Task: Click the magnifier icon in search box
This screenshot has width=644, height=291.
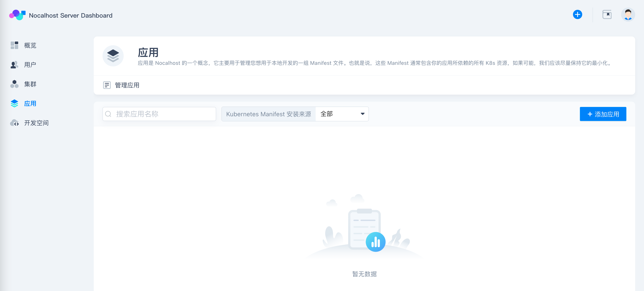Action: tap(108, 114)
